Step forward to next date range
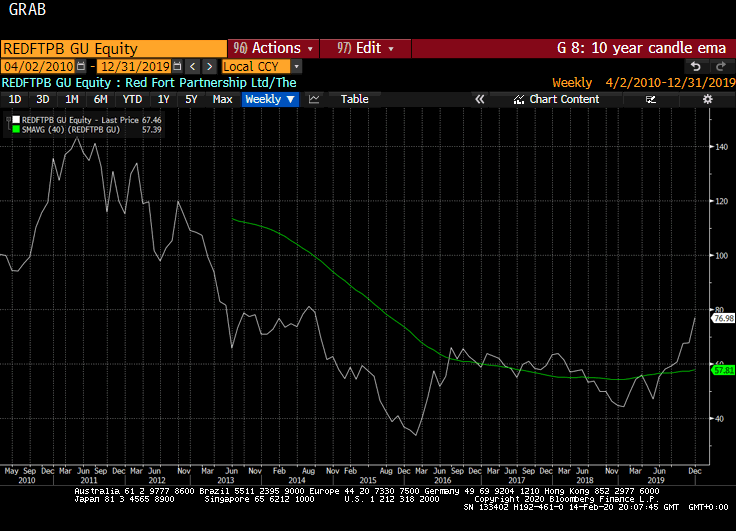This screenshot has height=531, width=736. (x=210, y=66)
